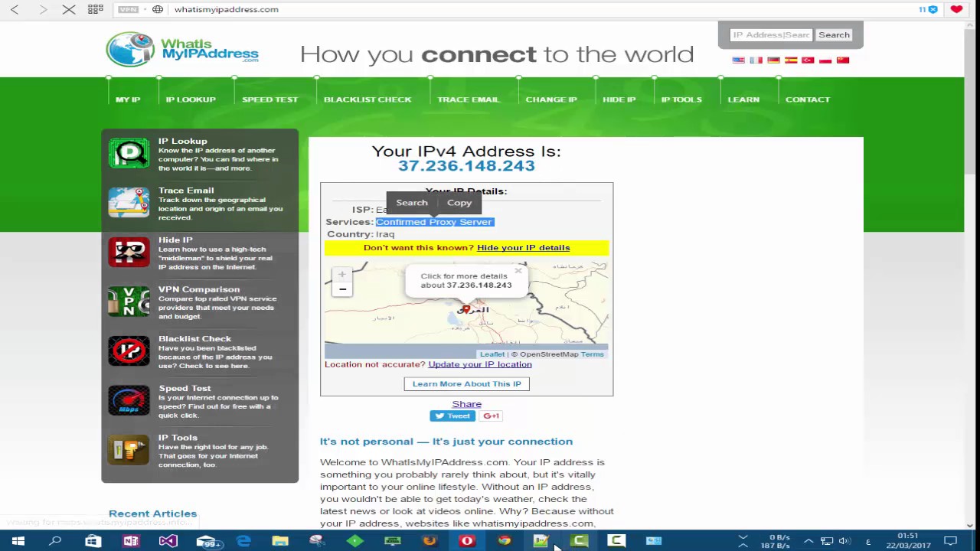Click Update your IP location link

click(480, 364)
